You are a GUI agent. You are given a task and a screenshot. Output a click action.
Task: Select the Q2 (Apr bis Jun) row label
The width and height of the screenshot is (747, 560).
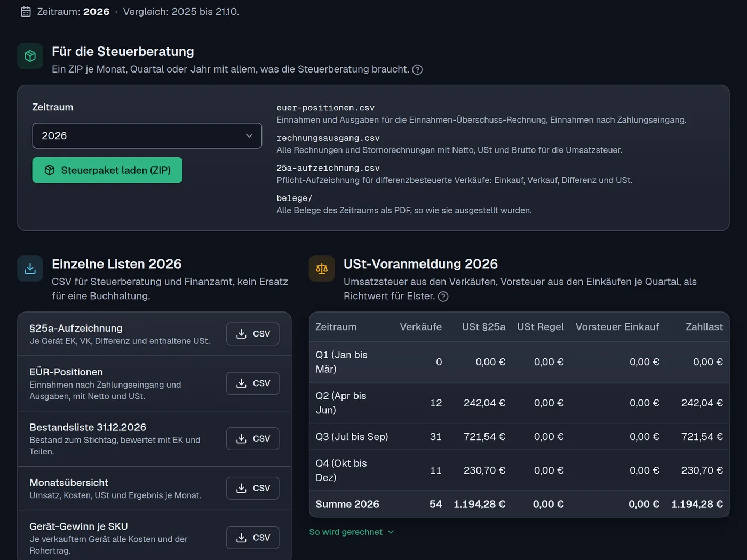[341, 403]
